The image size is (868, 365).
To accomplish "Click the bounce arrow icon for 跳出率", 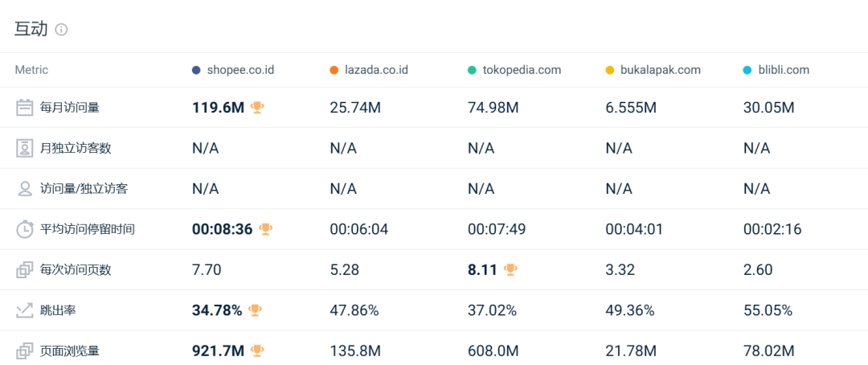I will (24, 310).
